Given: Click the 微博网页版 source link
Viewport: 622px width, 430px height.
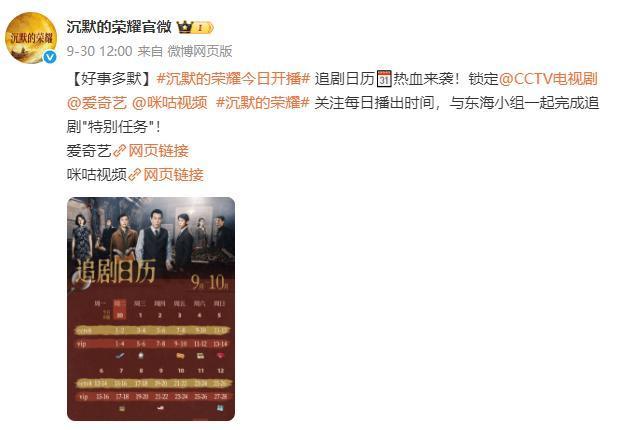Looking at the screenshot, I should coord(200,51).
